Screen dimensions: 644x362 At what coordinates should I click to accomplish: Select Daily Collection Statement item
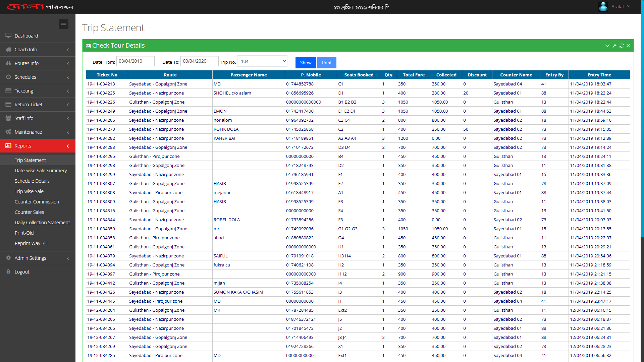click(42, 222)
